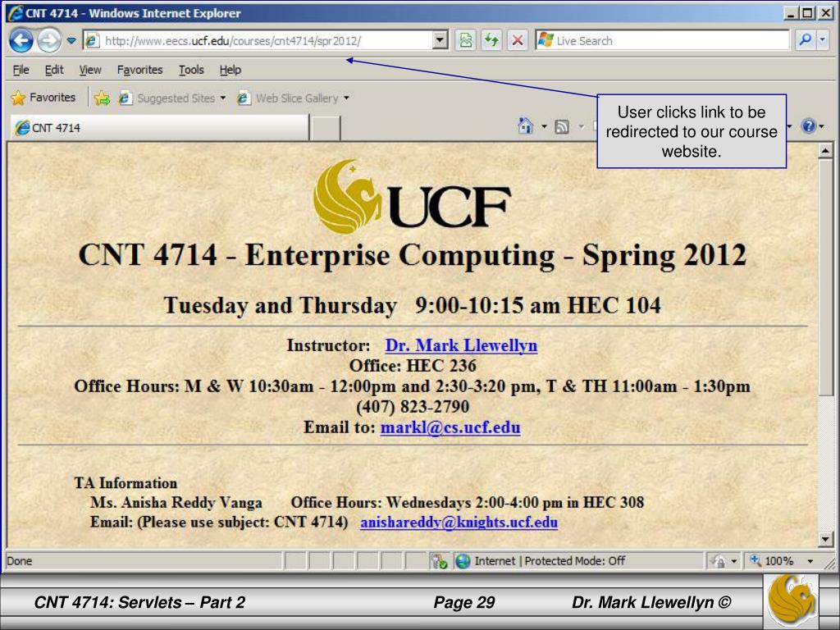This screenshot has height=630, width=840.
Task: Open the Tools menu
Action: click(191, 70)
